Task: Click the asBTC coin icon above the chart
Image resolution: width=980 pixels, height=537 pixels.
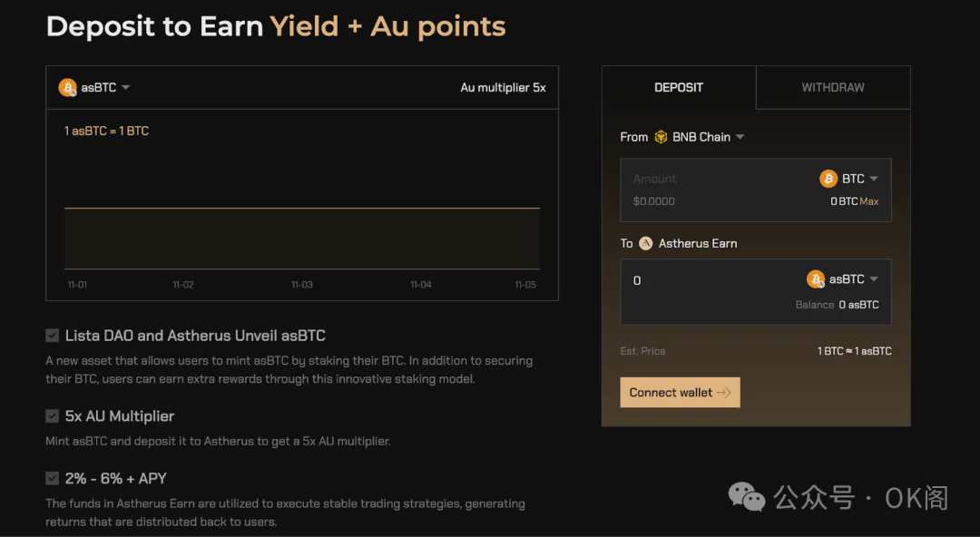Action: (x=67, y=87)
